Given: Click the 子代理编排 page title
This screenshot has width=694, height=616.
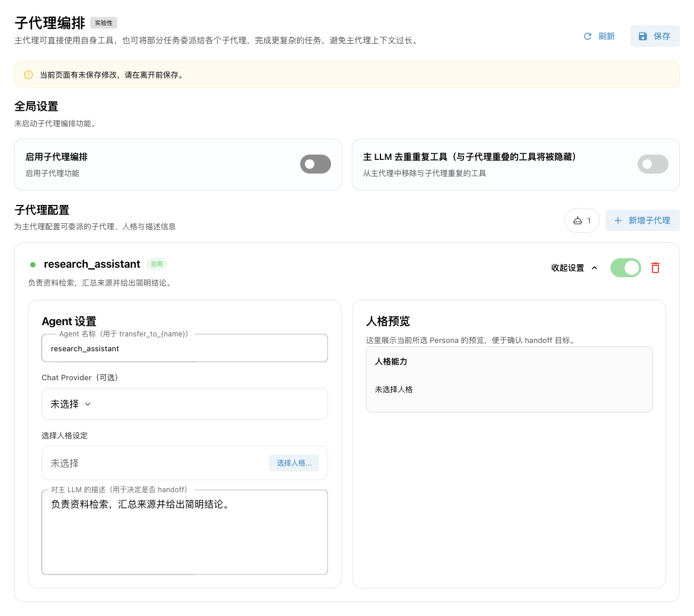Looking at the screenshot, I should point(50,23).
